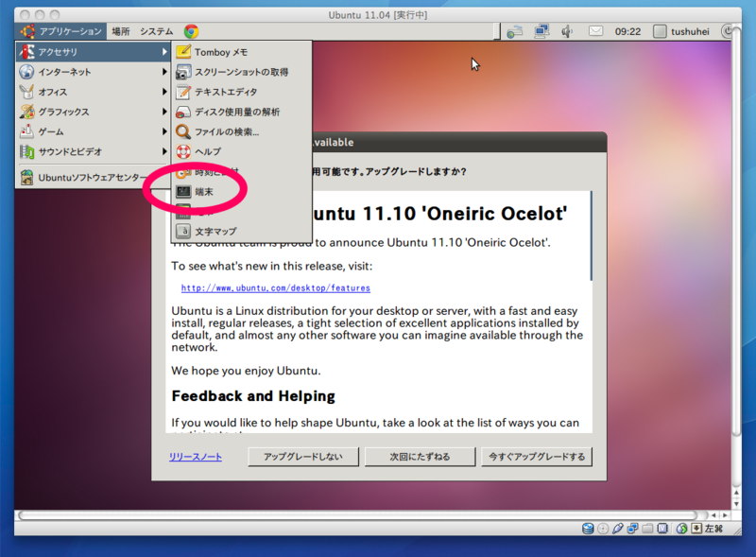Click the scroll down arrow at the window's right
756x557 pixels.
[x=736, y=504]
